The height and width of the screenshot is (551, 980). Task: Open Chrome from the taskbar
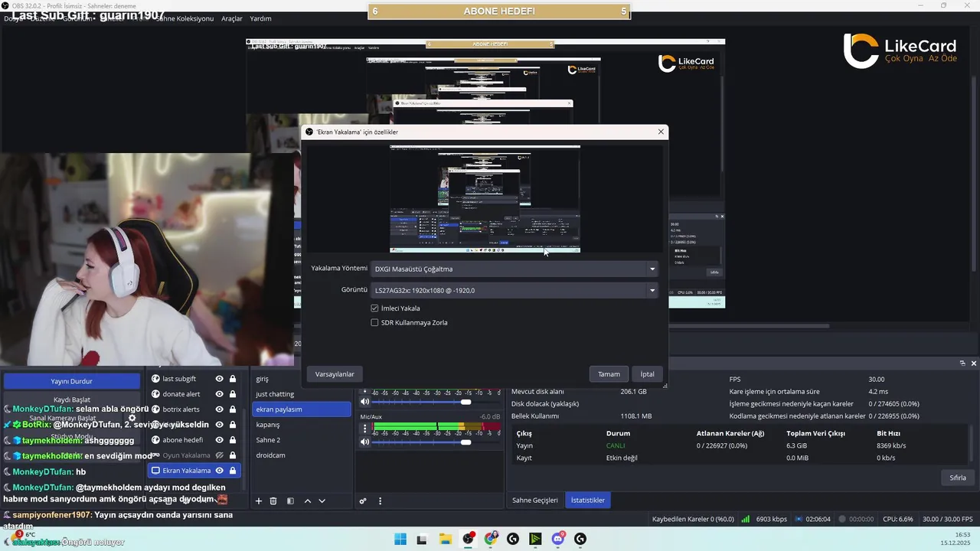[491, 539]
